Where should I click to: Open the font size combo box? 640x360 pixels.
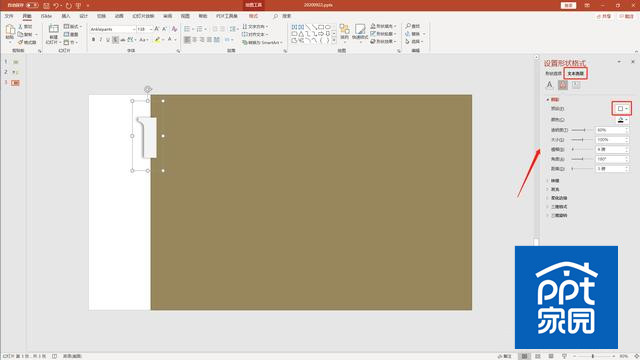(144, 29)
